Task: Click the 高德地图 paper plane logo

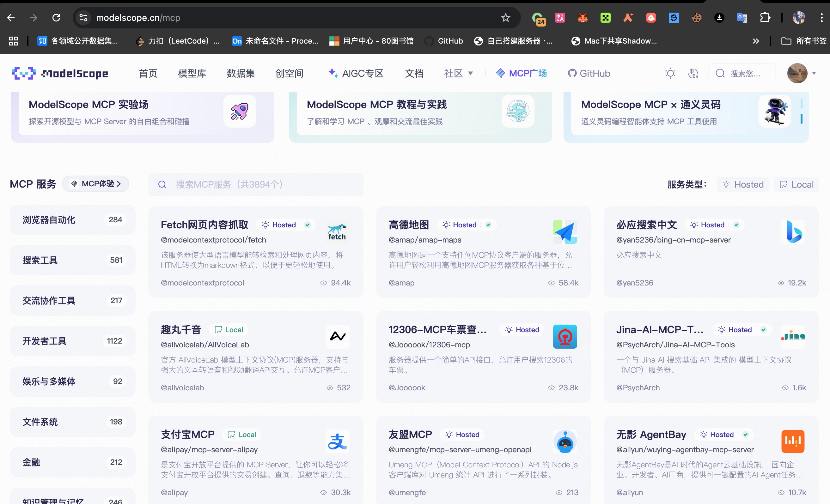Action: tap(565, 232)
